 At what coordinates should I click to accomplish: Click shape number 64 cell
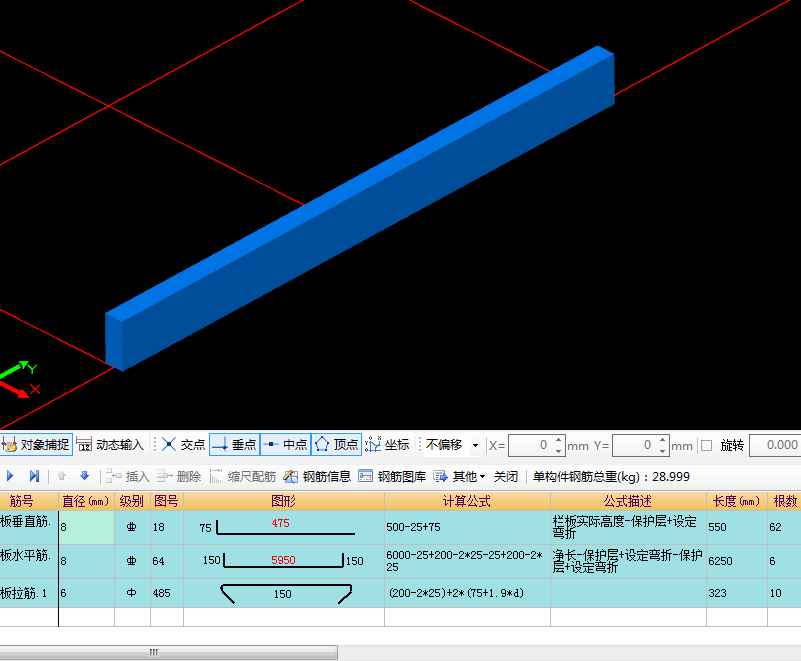point(167,561)
